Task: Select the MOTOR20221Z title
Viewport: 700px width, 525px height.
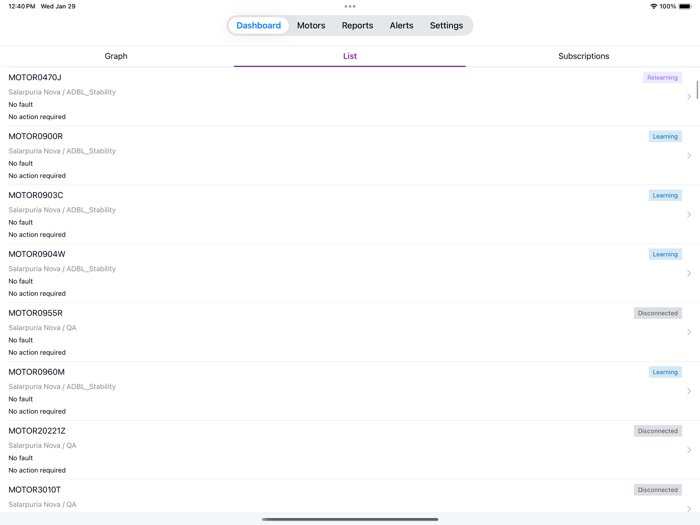Action: coord(37,431)
